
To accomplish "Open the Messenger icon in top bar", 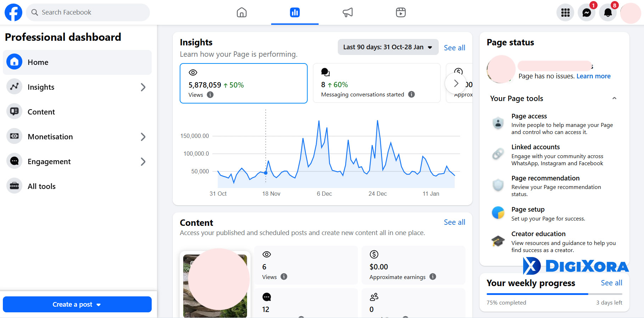I will point(587,13).
